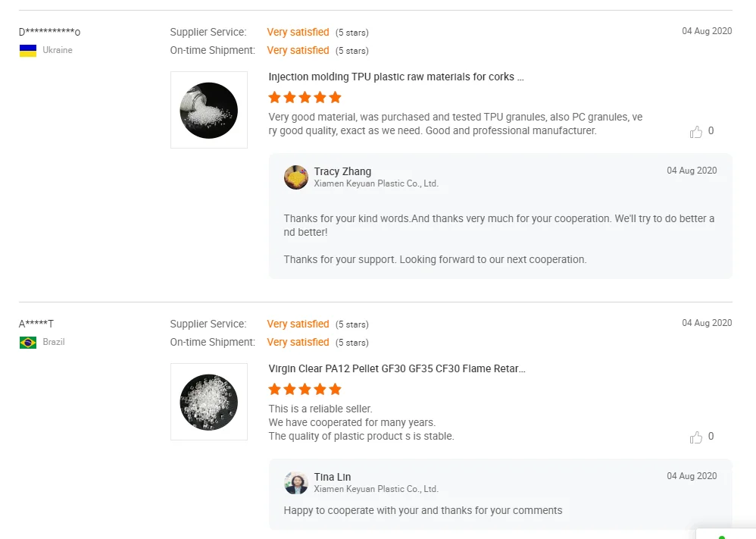Screen dimensions: 756x539
Task: Click Tracy Zhang's avatar picture
Action: pos(296,177)
